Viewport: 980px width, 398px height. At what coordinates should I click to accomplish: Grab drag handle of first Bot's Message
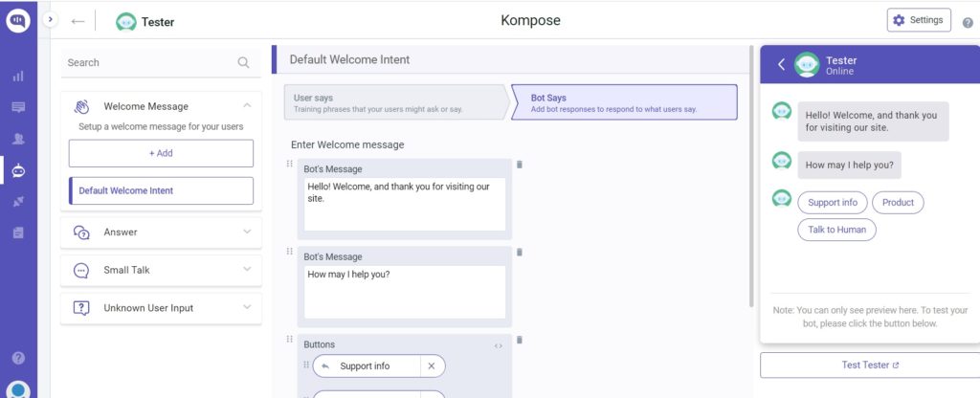289,164
